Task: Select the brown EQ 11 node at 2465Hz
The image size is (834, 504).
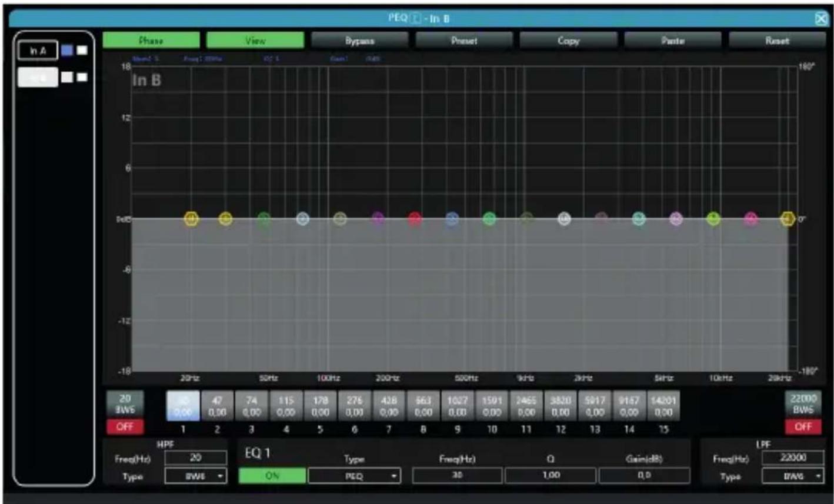Action: (601, 219)
